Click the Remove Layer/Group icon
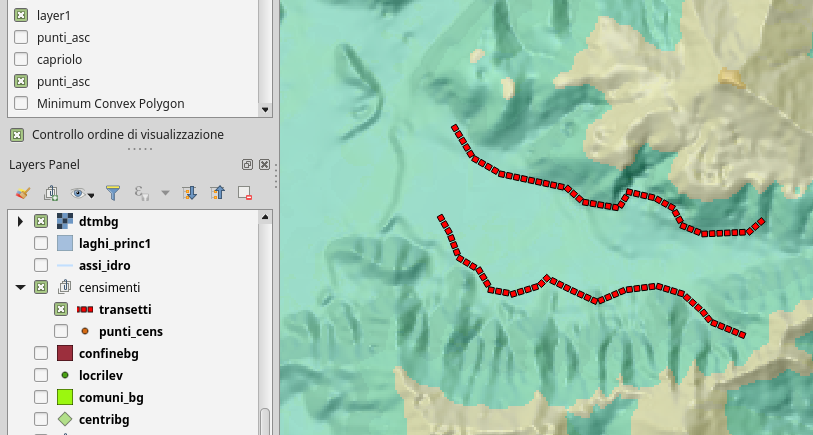Viewport: 813px width, 435px height. point(245,193)
